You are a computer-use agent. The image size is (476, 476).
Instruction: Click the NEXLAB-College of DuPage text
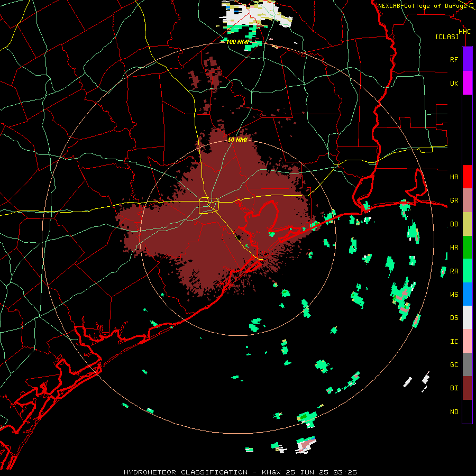tap(423, 6)
